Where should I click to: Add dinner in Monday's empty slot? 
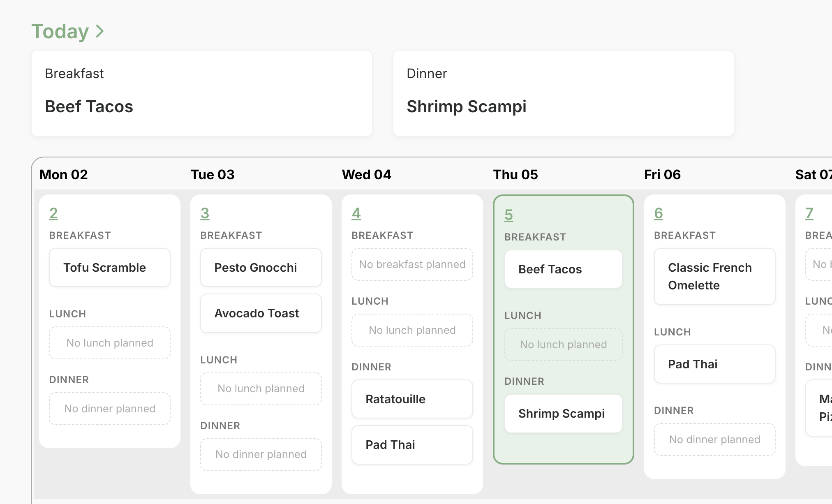109,409
